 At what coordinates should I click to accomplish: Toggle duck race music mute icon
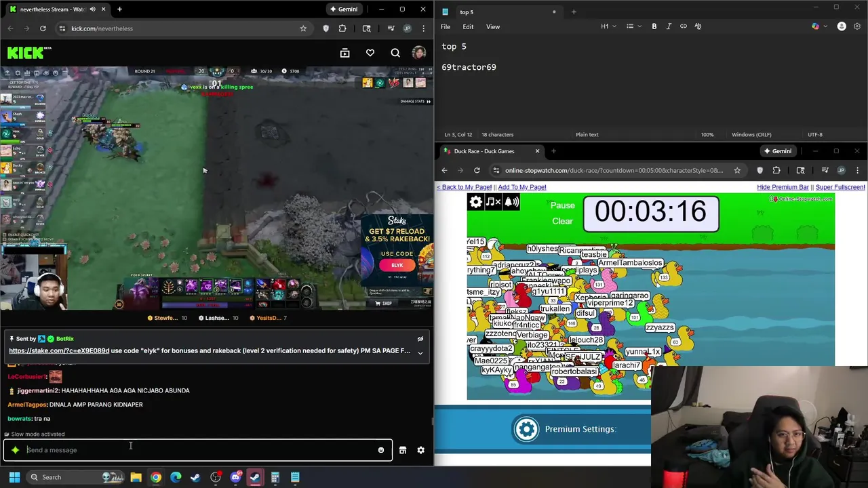(x=493, y=201)
